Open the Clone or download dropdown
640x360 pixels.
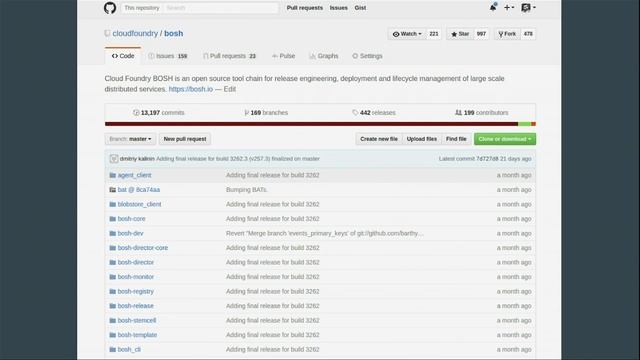[x=505, y=139]
